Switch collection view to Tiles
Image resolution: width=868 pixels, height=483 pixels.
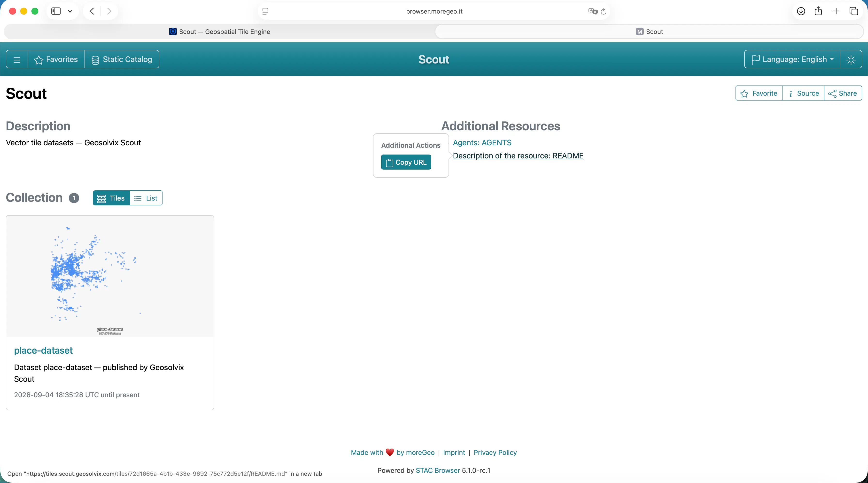111,198
